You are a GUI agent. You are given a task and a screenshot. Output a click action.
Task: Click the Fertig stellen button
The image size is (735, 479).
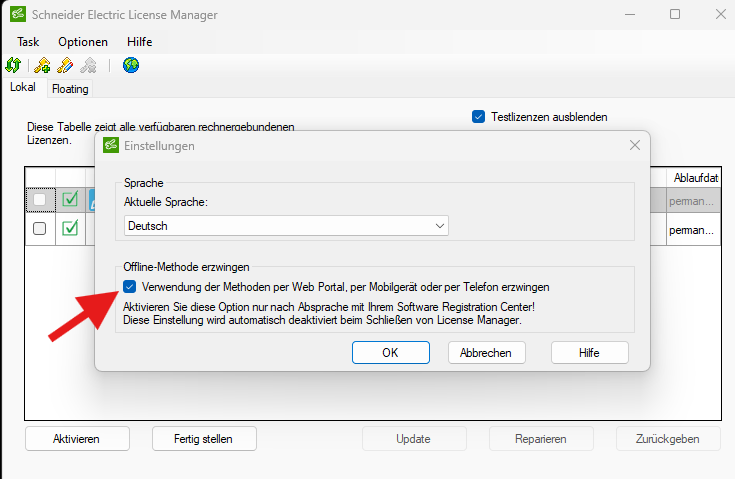pyautogui.click(x=204, y=439)
